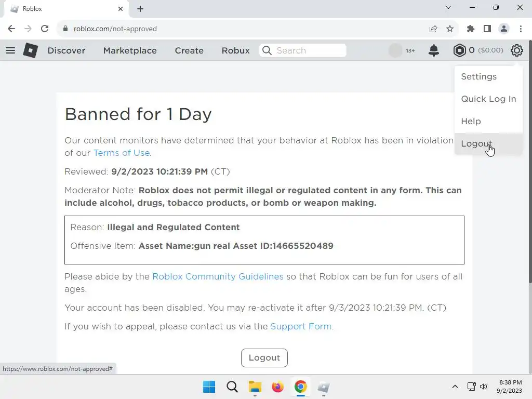Click the reviewed date '9/2/2023 10:21:39 PM'
The height and width of the screenshot is (399, 532).
159,171
